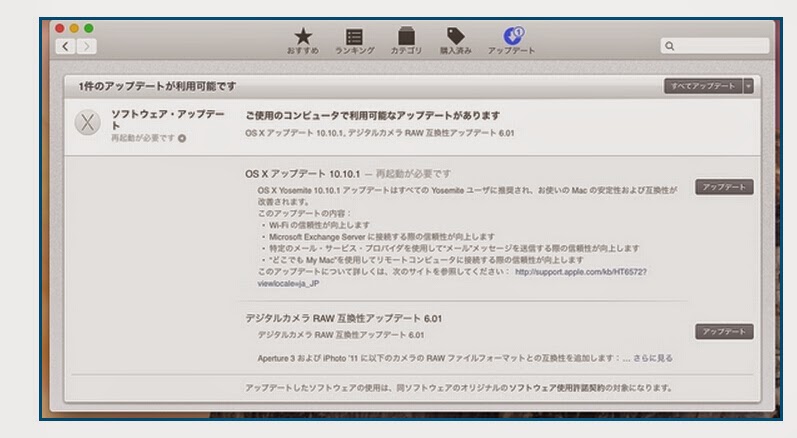This screenshot has height=438, width=797.
Task: Update デジタルカメラ RAW with its アップデート button
Action: tap(724, 331)
